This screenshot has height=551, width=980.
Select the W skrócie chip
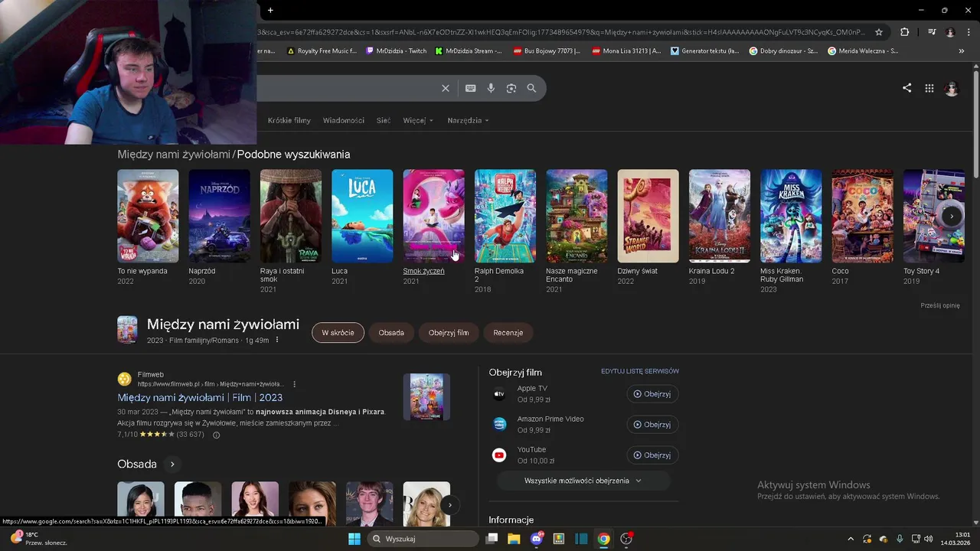(338, 333)
